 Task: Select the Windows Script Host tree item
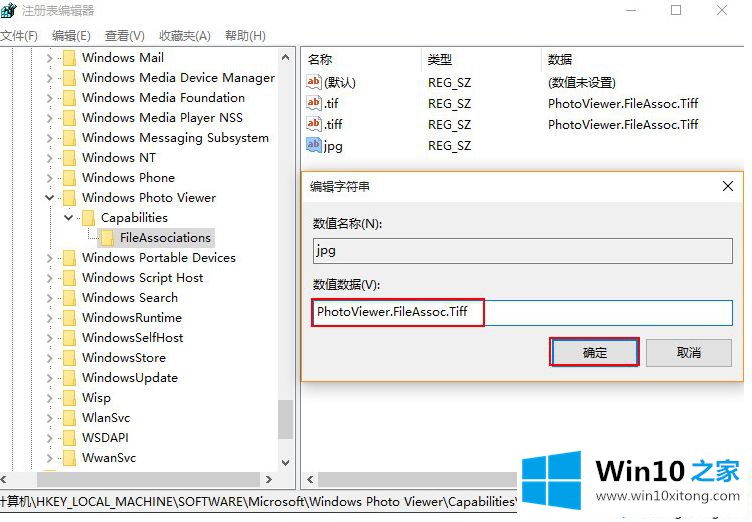click(142, 278)
